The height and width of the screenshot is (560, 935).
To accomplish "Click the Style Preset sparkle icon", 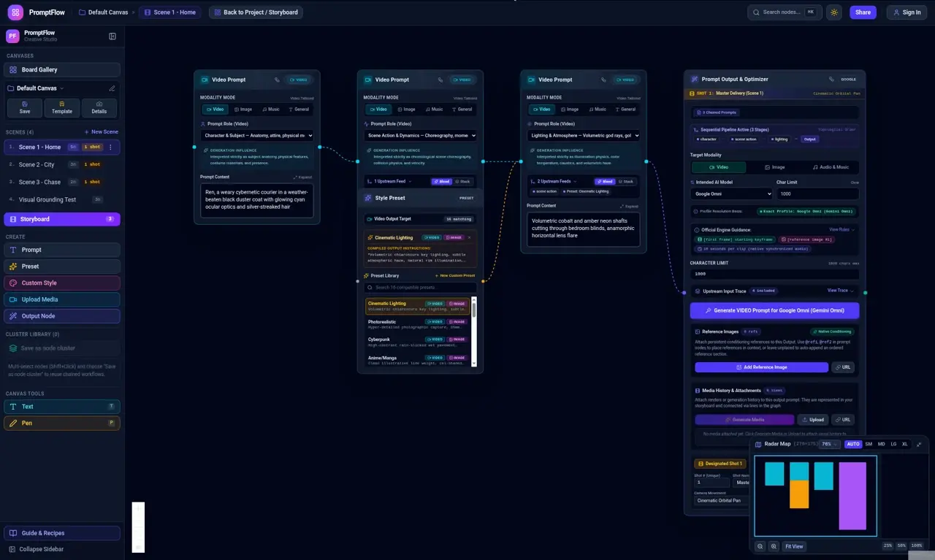I will [x=367, y=198].
